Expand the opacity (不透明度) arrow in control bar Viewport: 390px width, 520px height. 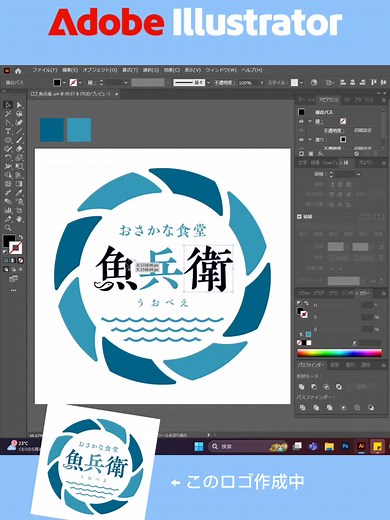pyautogui.click(x=262, y=83)
